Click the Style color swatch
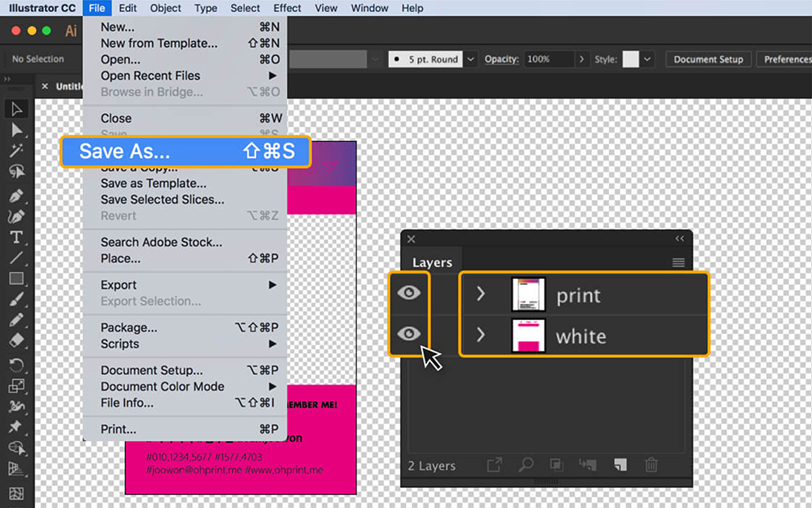 coord(631,60)
